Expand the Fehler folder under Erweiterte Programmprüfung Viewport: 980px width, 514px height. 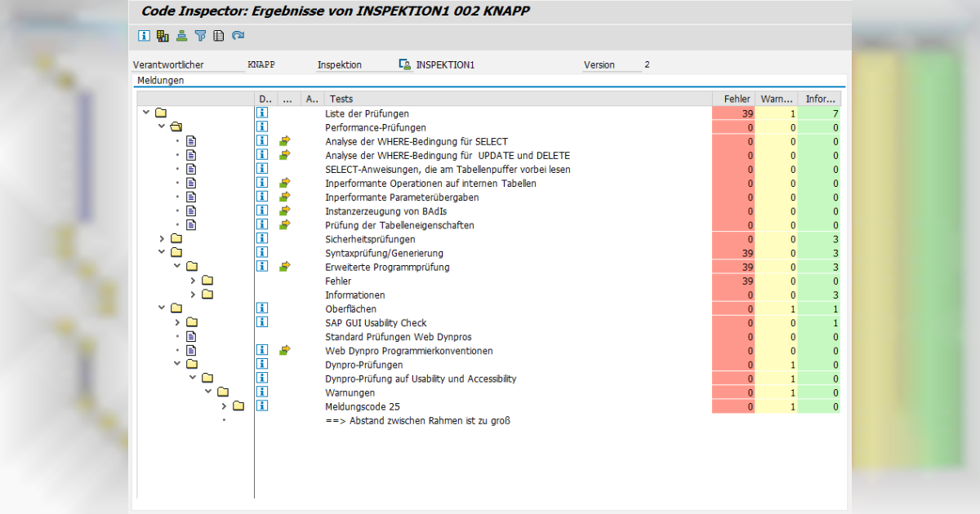pyautogui.click(x=192, y=280)
